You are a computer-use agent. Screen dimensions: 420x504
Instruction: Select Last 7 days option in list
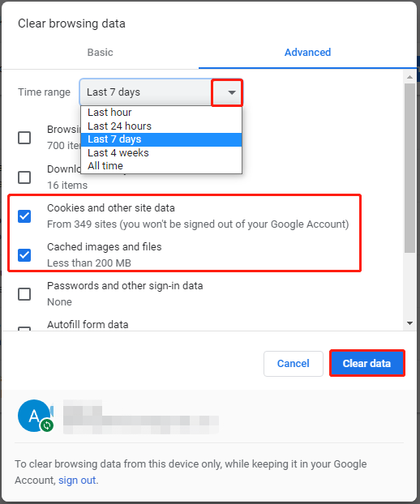[x=161, y=139]
